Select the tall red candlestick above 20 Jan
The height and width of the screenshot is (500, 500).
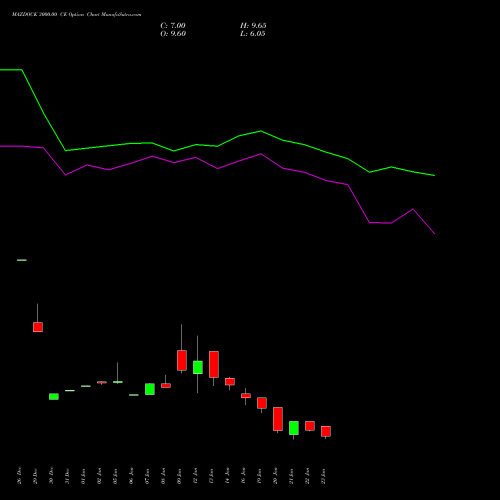point(278,419)
